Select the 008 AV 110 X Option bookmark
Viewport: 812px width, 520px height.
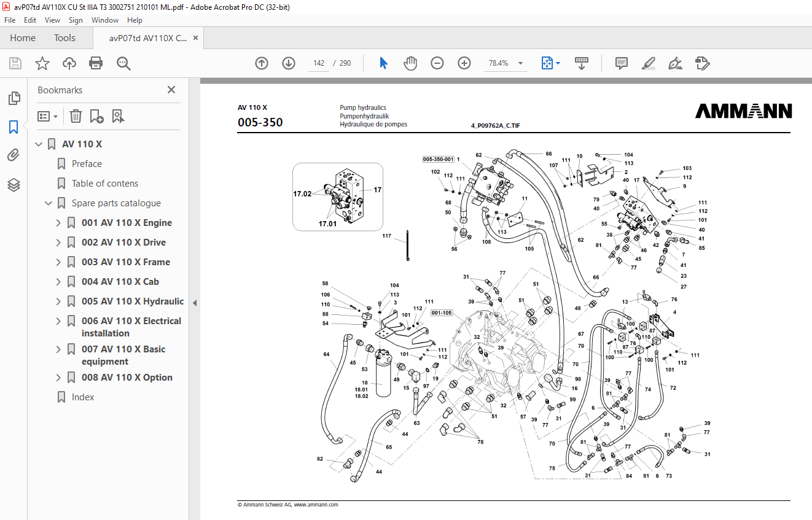coord(127,378)
